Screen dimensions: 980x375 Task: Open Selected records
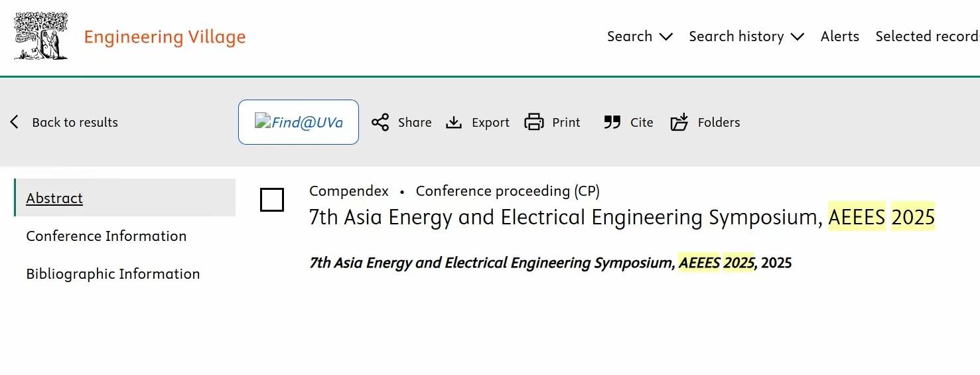(928, 37)
